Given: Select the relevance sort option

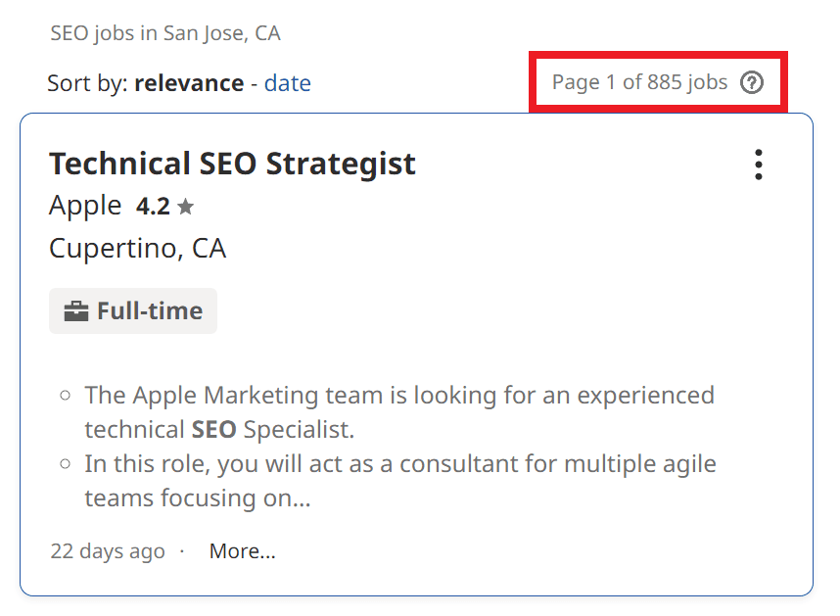Looking at the screenshot, I should click(x=189, y=83).
